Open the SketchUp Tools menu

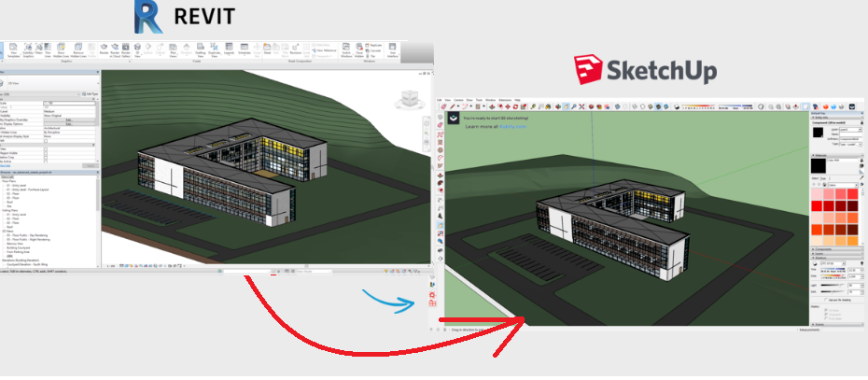pos(479,100)
